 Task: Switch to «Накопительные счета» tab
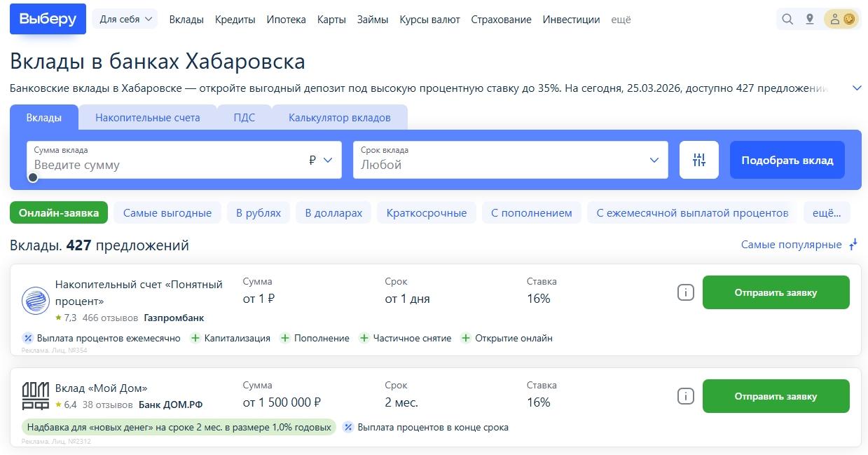point(147,118)
